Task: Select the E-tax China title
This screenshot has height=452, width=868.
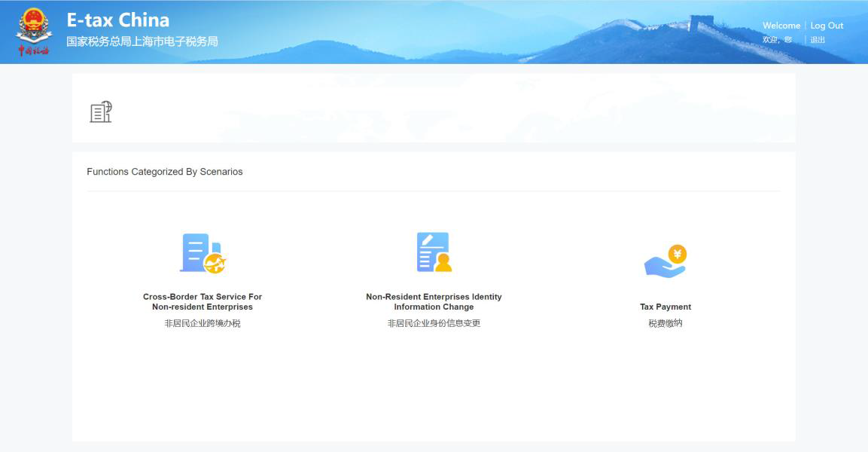Action: [117, 20]
